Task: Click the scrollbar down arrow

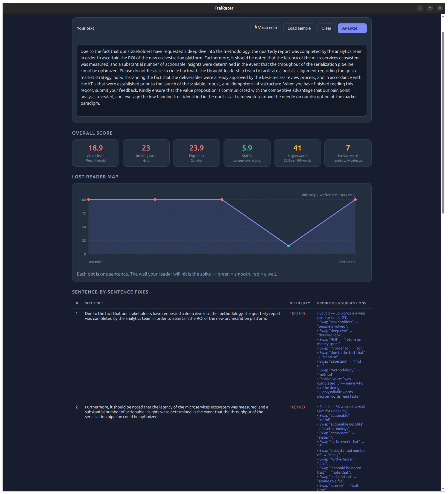Action: [443, 489]
